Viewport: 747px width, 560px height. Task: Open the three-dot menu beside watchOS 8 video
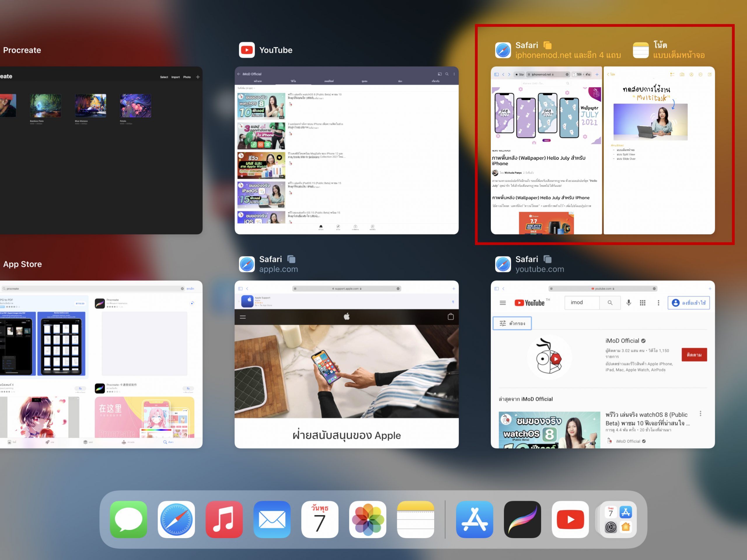(700, 414)
